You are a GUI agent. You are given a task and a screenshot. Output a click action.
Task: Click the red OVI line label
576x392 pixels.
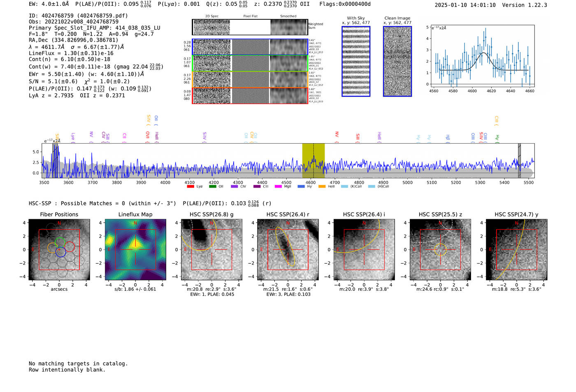pos(147,137)
